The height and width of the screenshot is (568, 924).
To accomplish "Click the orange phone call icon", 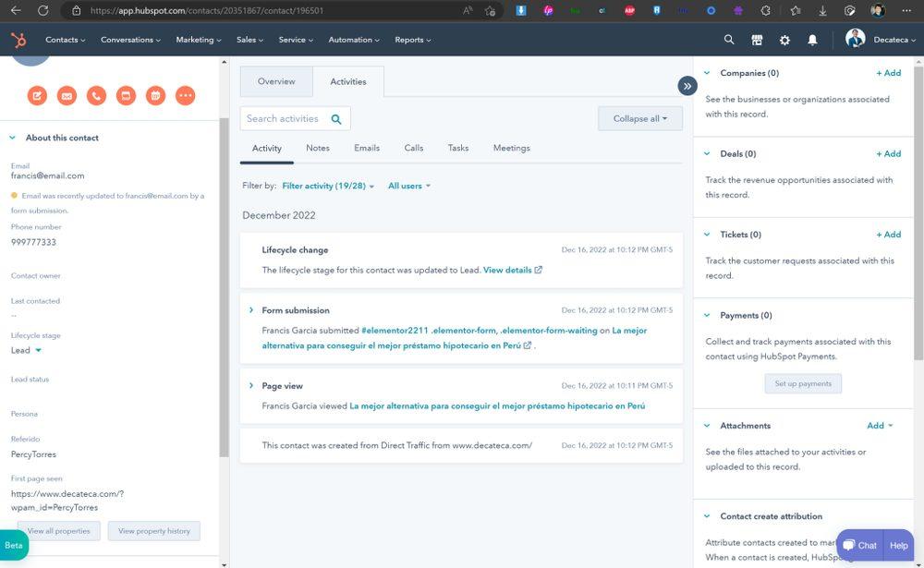I will click(97, 95).
